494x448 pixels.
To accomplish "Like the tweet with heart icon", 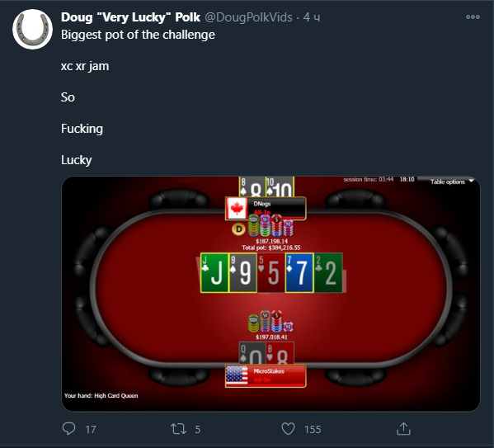I will pyautogui.click(x=288, y=429).
